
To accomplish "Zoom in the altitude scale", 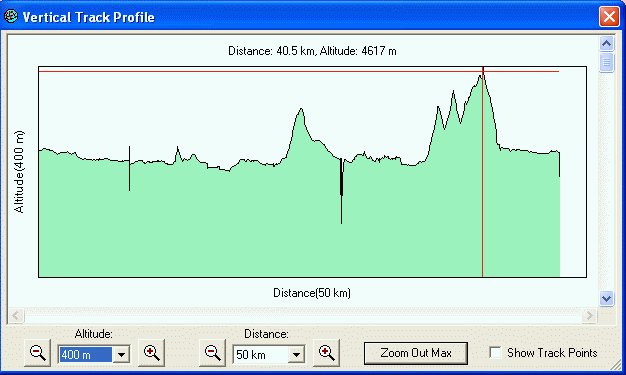I will tap(151, 353).
